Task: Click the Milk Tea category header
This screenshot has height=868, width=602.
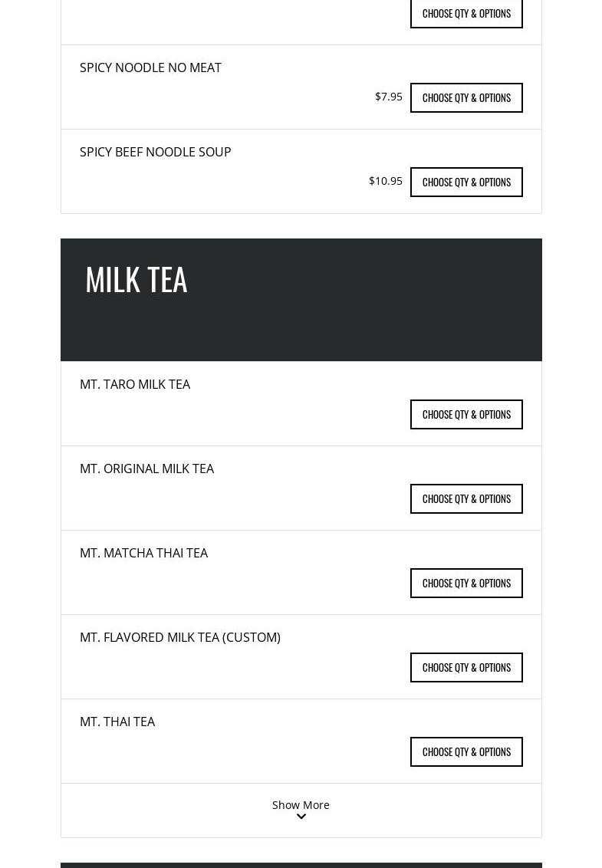Action: tap(137, 280)
